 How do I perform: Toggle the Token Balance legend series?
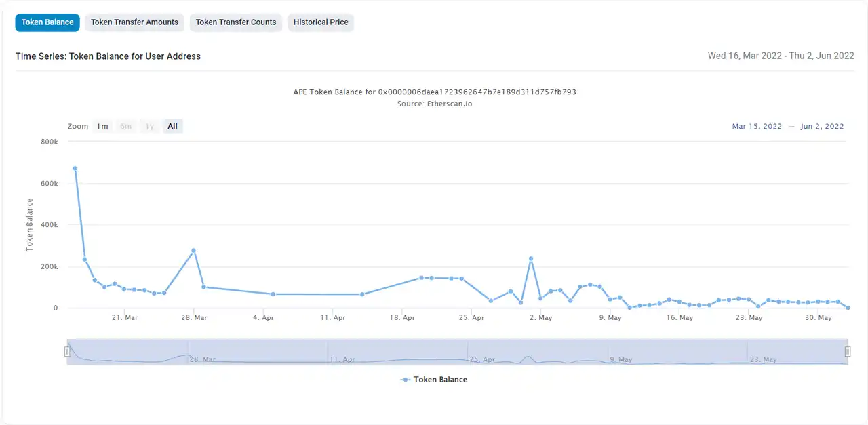tap(434, 380)
